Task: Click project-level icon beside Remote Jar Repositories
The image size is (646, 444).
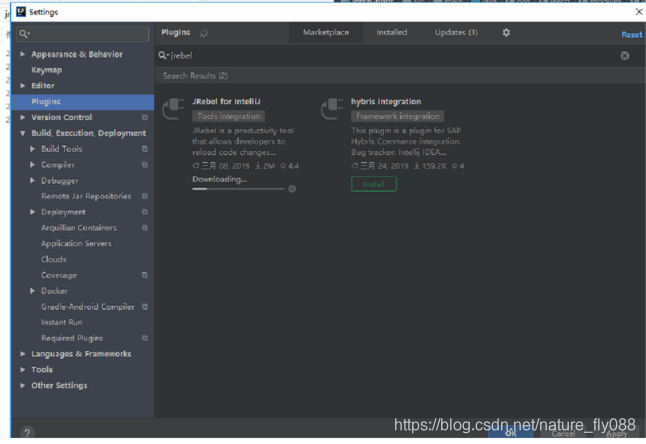Action: [x=145, y=196]
